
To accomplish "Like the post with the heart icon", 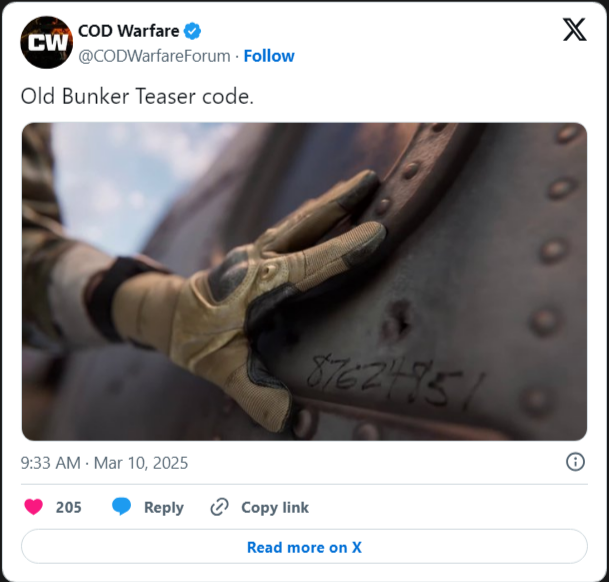I will (34, 507).
